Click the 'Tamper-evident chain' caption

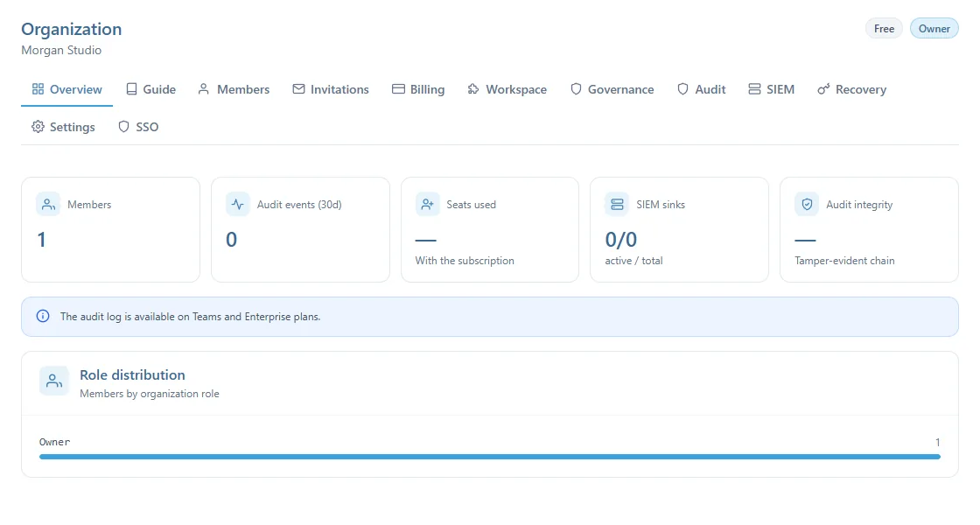(x=844, y=261)
